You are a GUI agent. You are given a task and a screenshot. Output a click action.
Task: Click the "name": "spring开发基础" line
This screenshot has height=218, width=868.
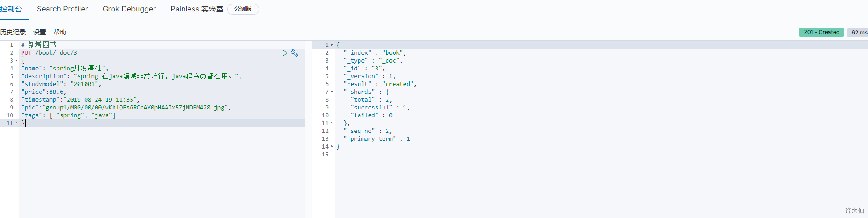[65, 69]
